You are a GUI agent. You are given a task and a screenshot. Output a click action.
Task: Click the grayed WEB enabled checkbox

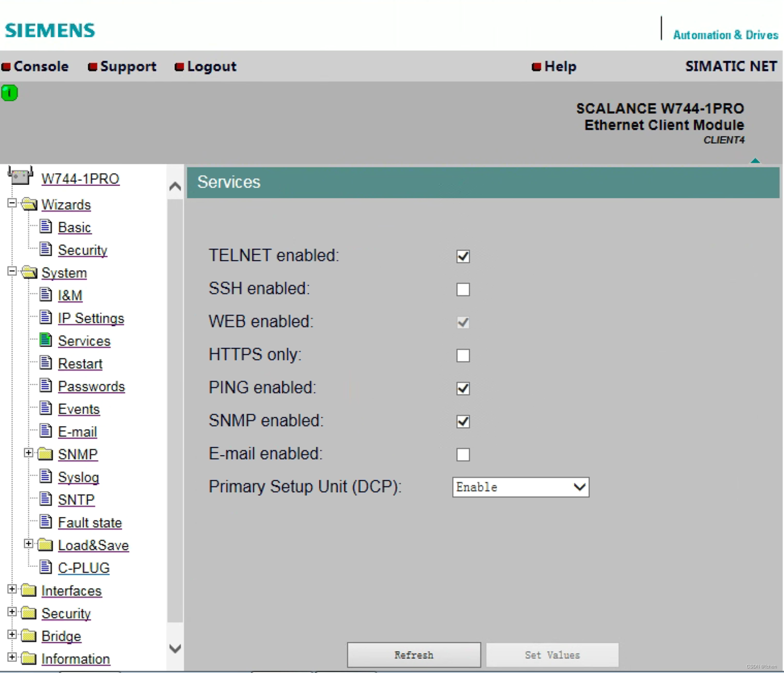tap(463, 322)
